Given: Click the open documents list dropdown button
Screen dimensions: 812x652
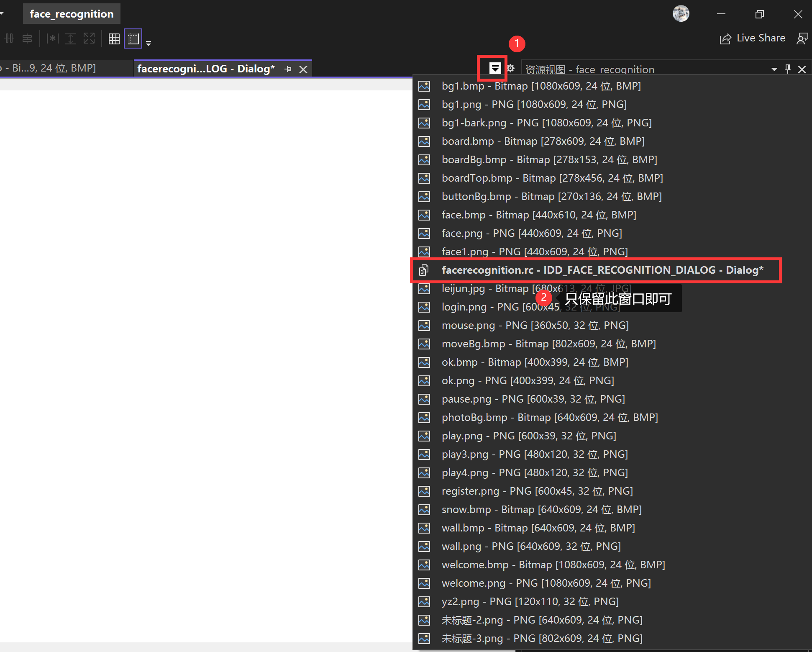Looking at the screenshot, I should click(x=495, y=68).
